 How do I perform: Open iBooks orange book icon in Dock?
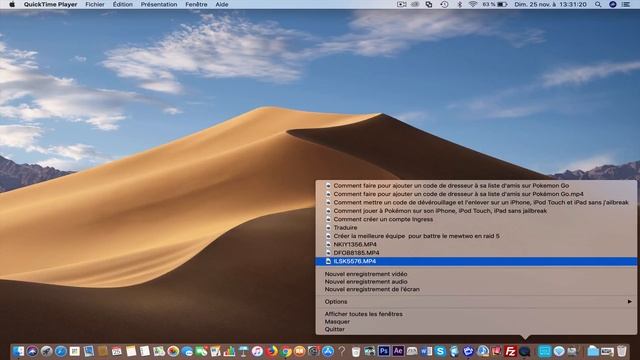[300, 351]
